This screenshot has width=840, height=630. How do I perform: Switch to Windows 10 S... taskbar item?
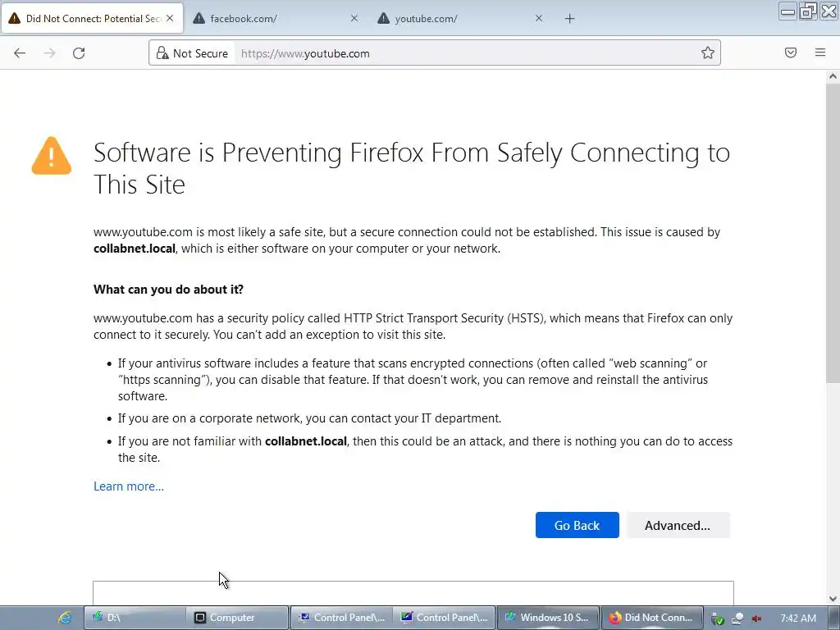(548, 618)
